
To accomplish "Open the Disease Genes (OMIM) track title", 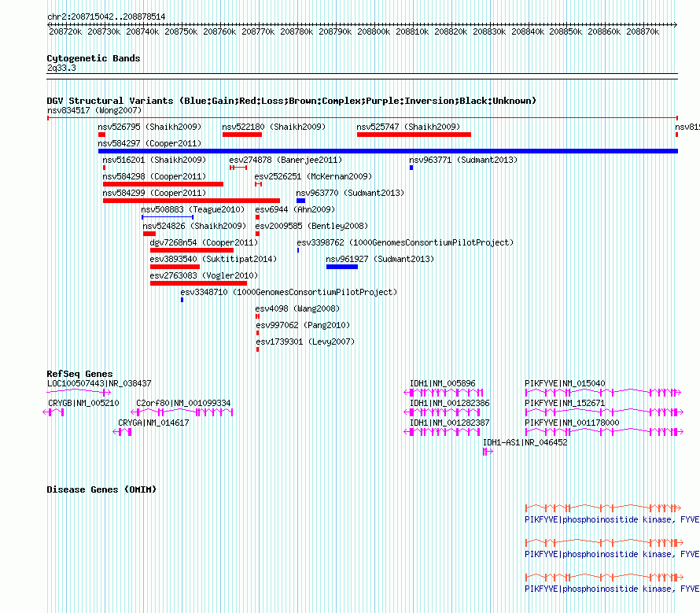I will click(x=101, y=489).
